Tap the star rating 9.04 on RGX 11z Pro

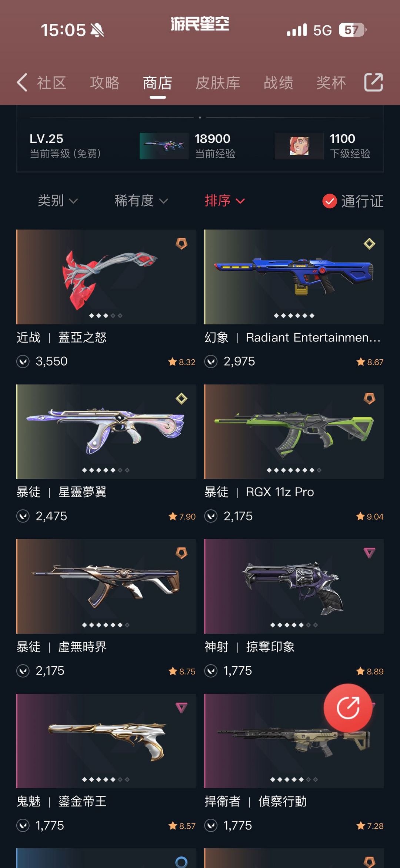(370, 516)
